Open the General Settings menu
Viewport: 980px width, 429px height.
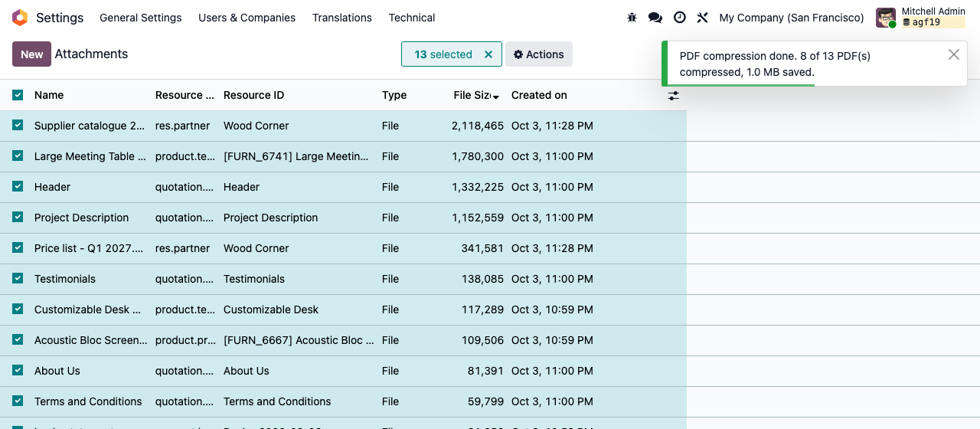pos(141,18)
